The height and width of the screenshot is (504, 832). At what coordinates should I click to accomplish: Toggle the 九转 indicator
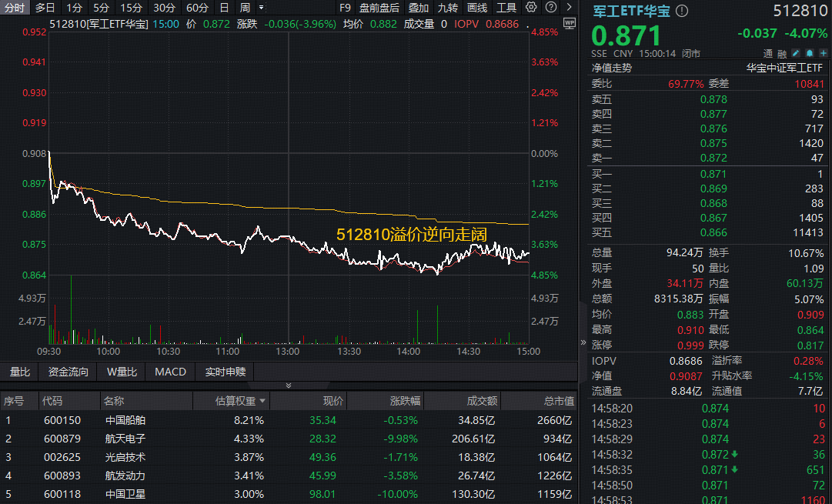[447, 8]
